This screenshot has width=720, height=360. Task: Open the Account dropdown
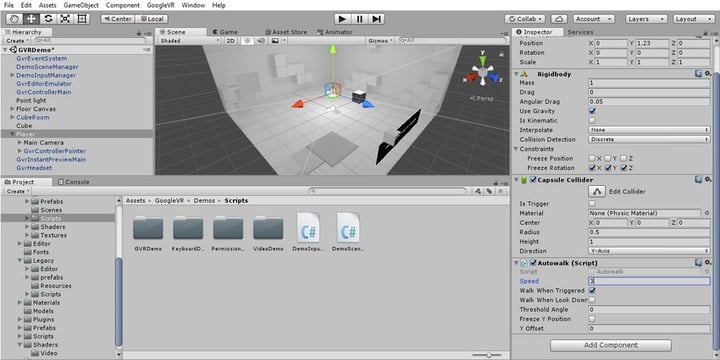coord(594,19)
